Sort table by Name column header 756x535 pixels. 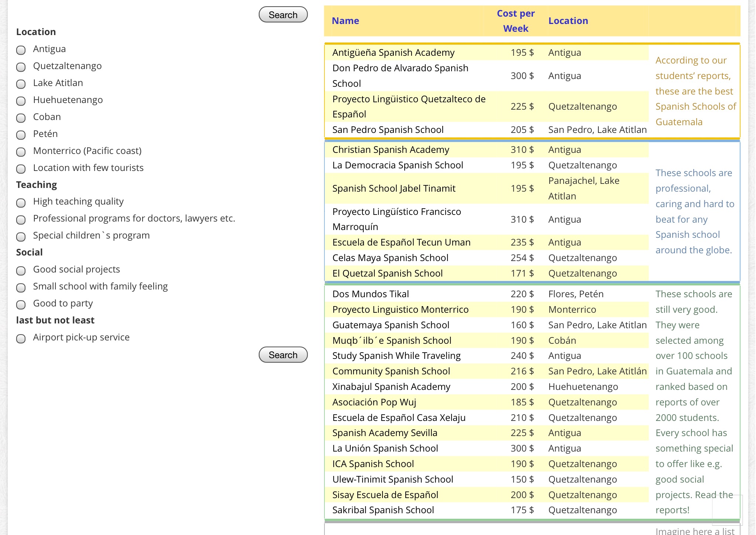[x=345, y=21]
